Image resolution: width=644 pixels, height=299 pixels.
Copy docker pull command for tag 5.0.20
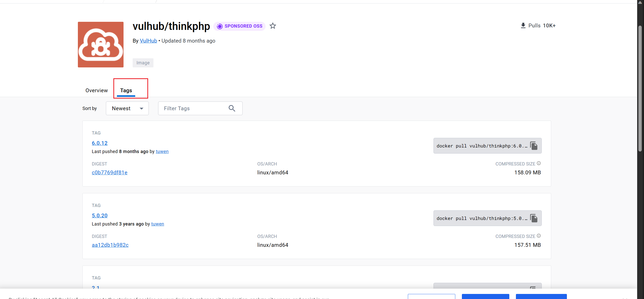click(x=534, y=218)
